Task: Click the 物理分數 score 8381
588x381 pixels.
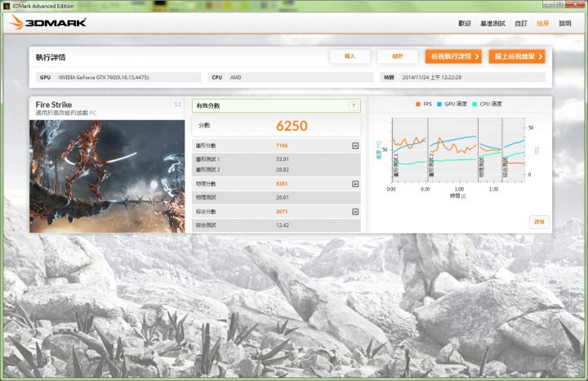Action: 282,184
